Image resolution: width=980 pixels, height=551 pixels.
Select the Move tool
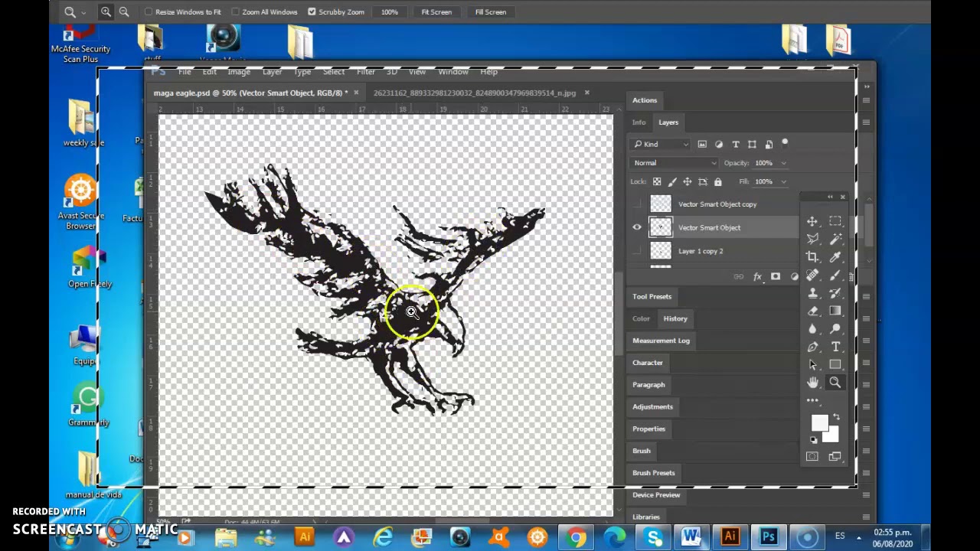pyautogui.click(x=812, y=222)
